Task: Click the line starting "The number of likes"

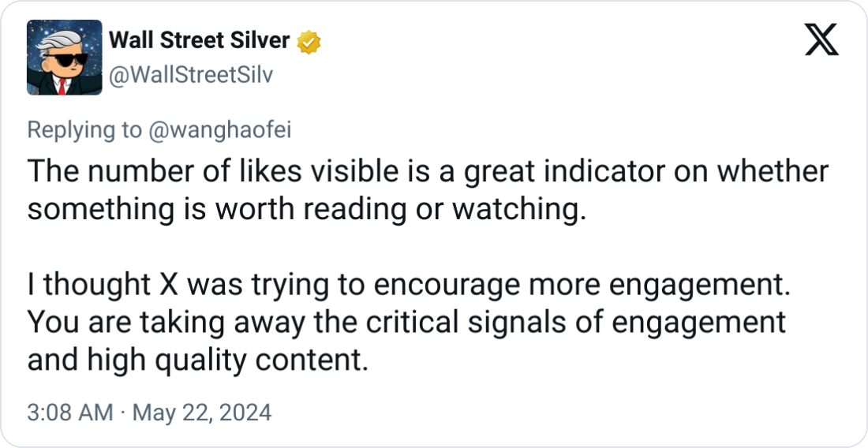Action: (428, 172)
